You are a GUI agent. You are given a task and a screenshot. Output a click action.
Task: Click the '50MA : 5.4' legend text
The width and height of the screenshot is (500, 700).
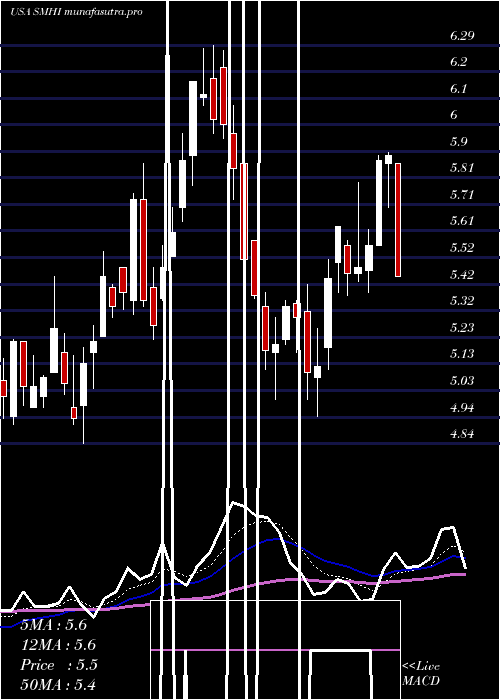(x=58, y=685)
